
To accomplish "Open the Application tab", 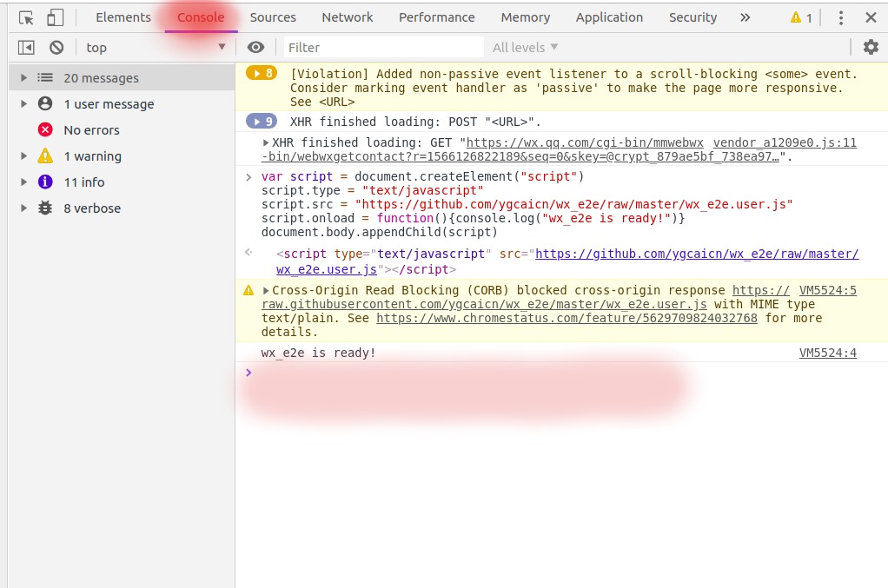I will 609,17.
